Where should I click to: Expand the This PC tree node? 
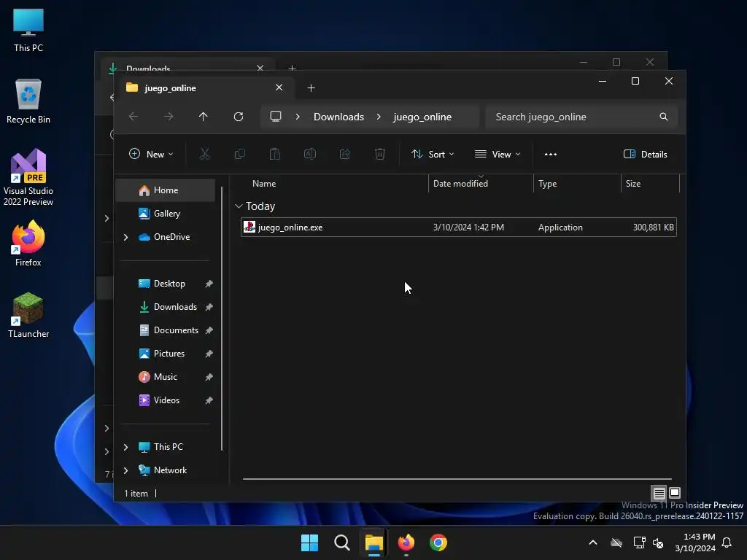coord(125,447)
